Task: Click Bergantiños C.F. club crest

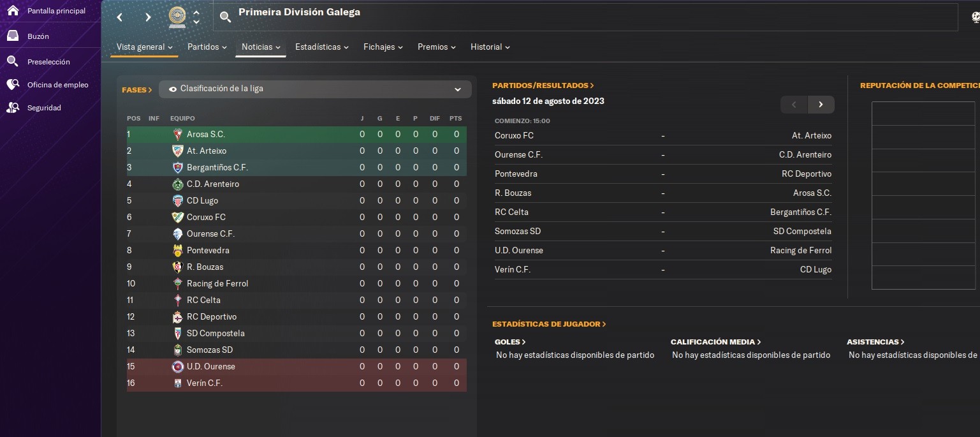Action: (178, 167)
